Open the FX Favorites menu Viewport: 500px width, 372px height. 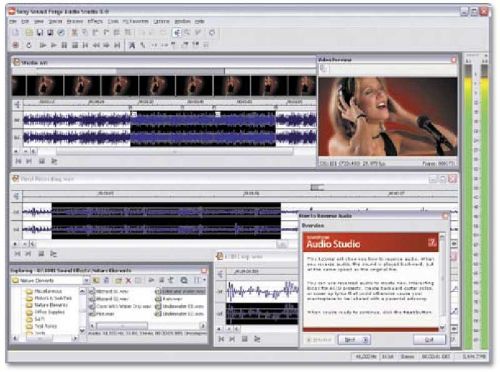136,21
